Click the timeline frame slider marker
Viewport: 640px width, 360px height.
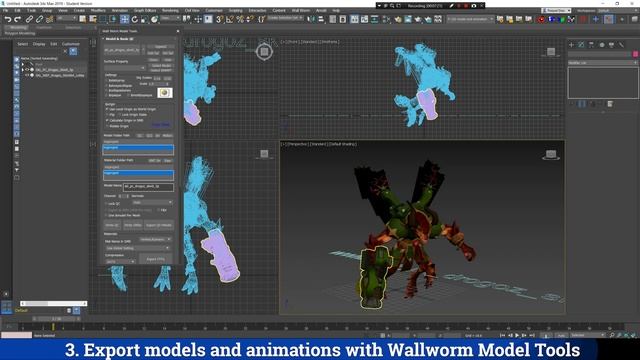pyautogui.click(x=53, y=327)
